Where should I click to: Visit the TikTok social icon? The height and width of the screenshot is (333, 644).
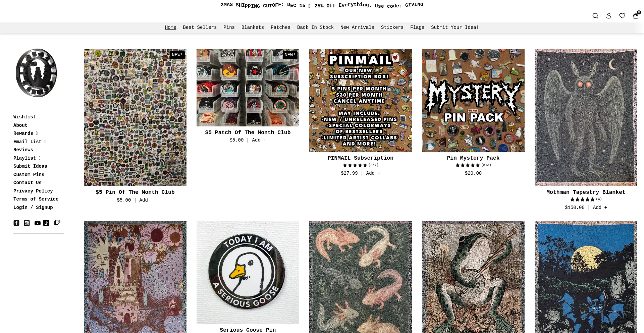(x=47, y=223)
